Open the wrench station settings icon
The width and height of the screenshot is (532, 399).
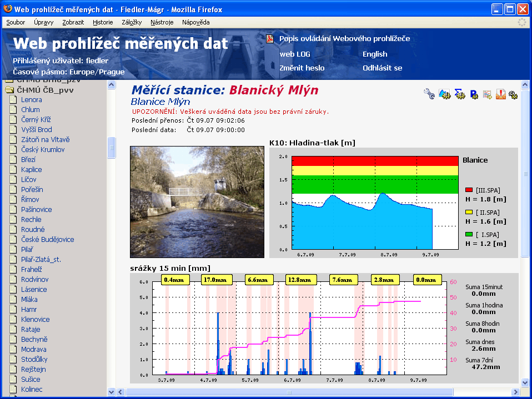coord(429,94)
